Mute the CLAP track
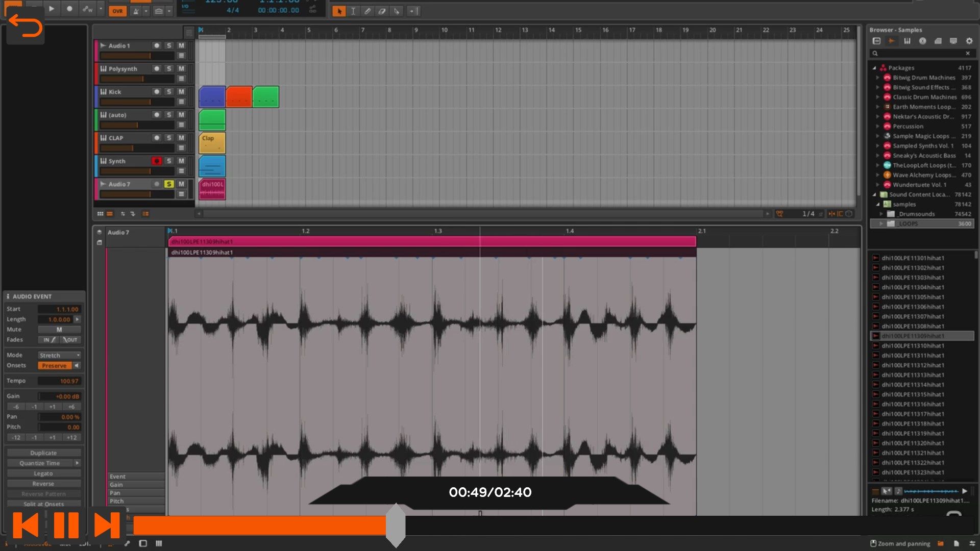The image size is (980, 551). [x=181, y=138]
